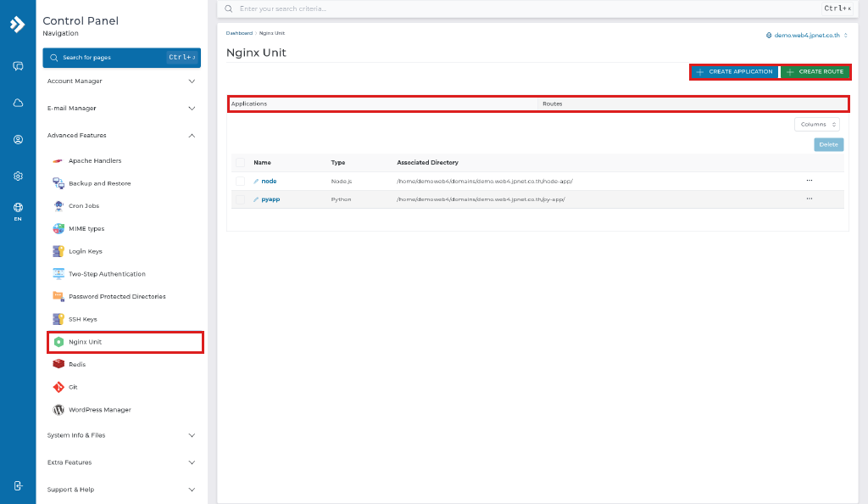Screen dimensions: 868x504
Task: Click the Delete button
Action: 829,144
